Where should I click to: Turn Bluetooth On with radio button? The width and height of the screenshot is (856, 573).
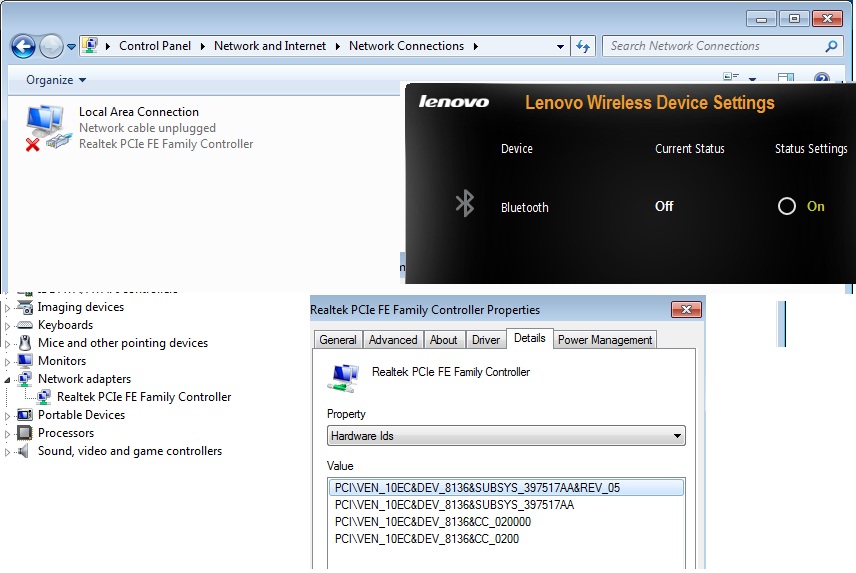click(787, 206)
